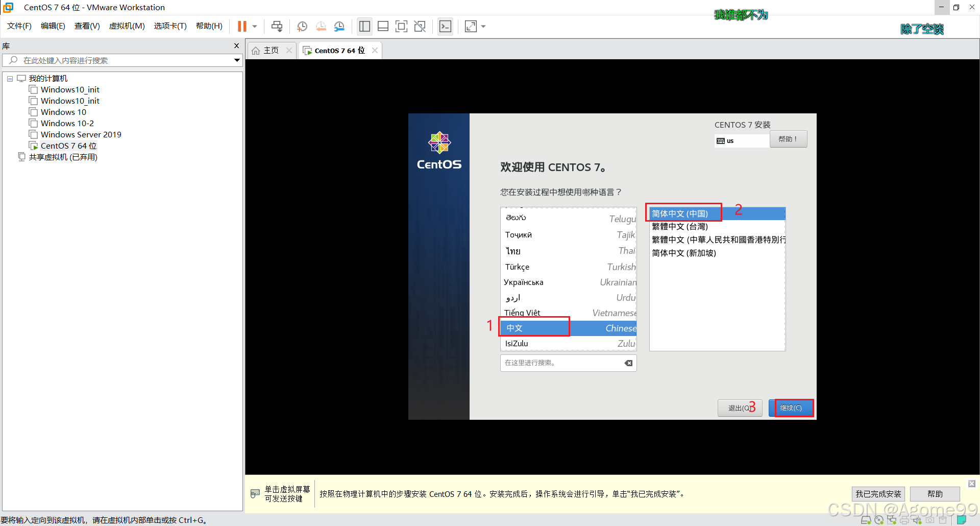Toggle the library panel visibility
The height and width of the screenshot is (526, 980).
pos(364,26)
